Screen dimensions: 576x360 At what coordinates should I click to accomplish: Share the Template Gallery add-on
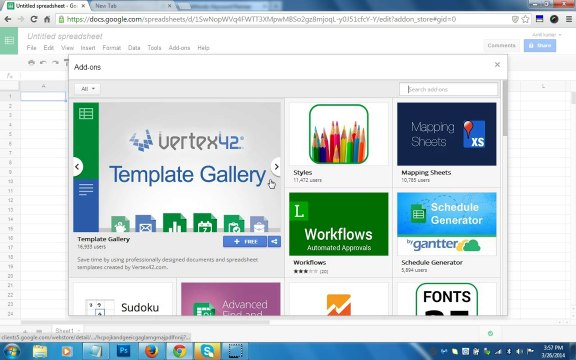coord(274,241)
